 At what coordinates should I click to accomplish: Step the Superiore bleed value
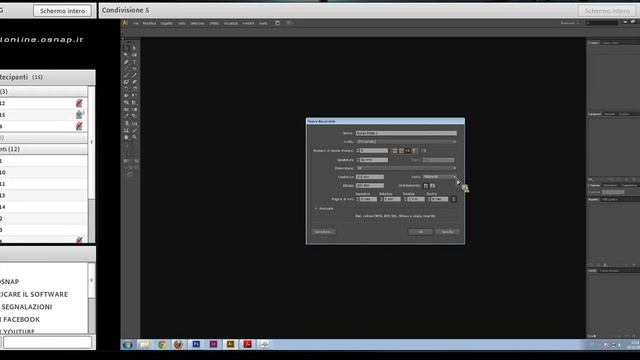(x=358, y=199)
